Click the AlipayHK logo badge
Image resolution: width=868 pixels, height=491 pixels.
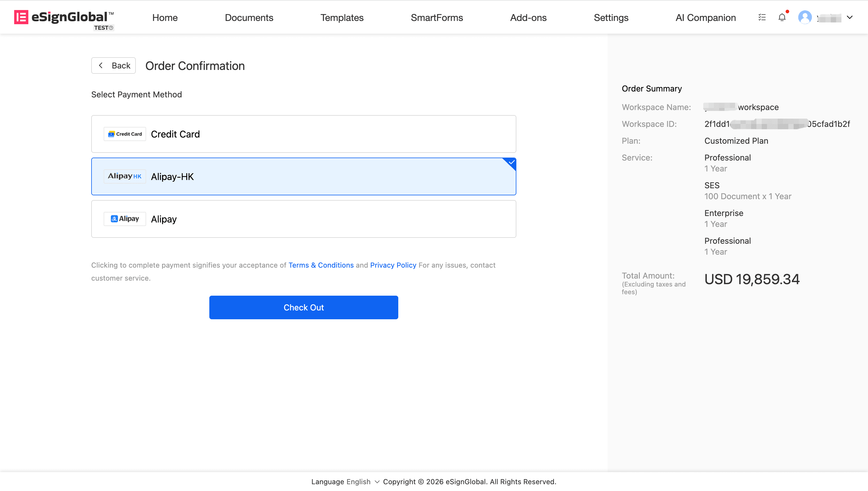[x=125, y=176]
